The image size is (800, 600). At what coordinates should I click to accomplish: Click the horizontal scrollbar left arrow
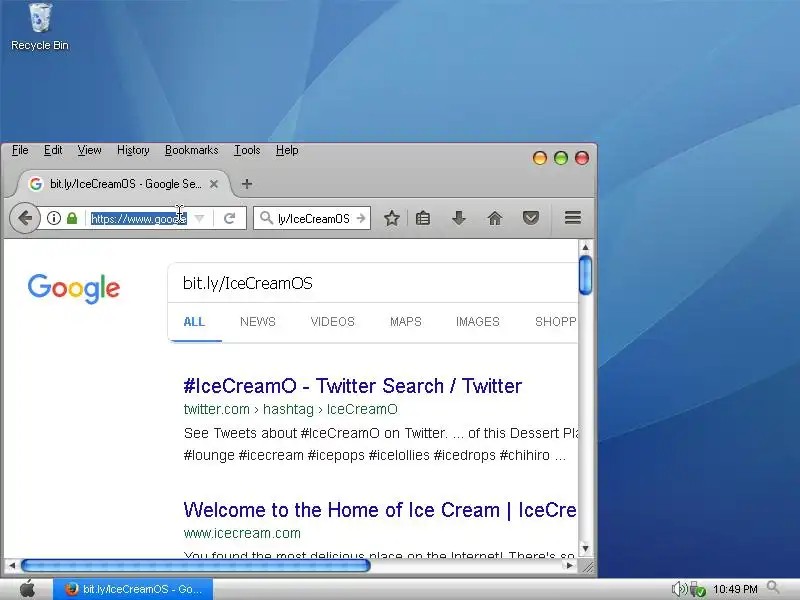pos(12,565)
